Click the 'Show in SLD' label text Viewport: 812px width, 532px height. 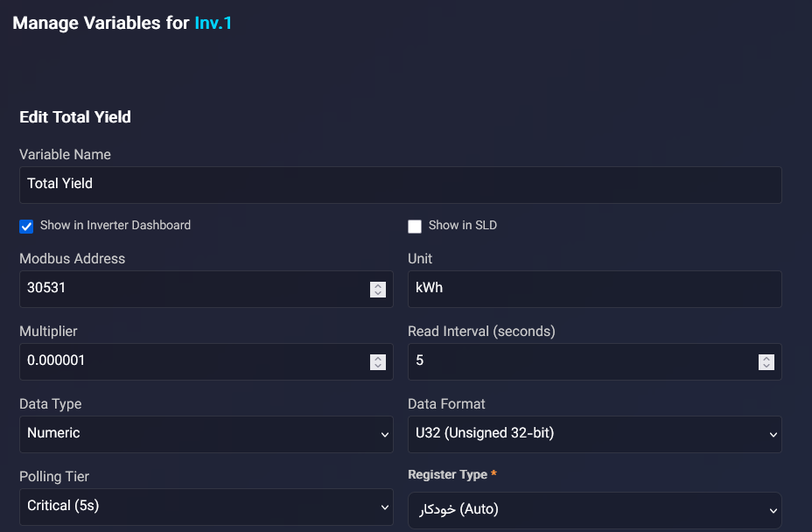(463, 226)
